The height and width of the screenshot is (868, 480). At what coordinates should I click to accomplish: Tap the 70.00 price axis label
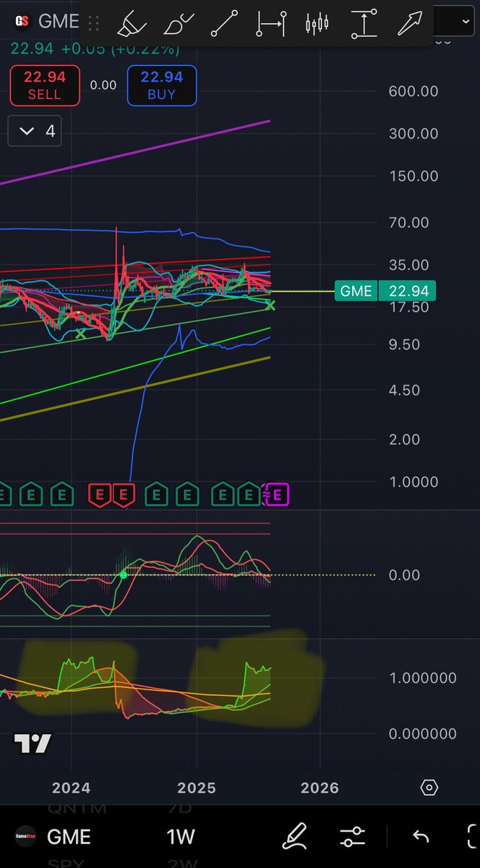click(409, 223)
